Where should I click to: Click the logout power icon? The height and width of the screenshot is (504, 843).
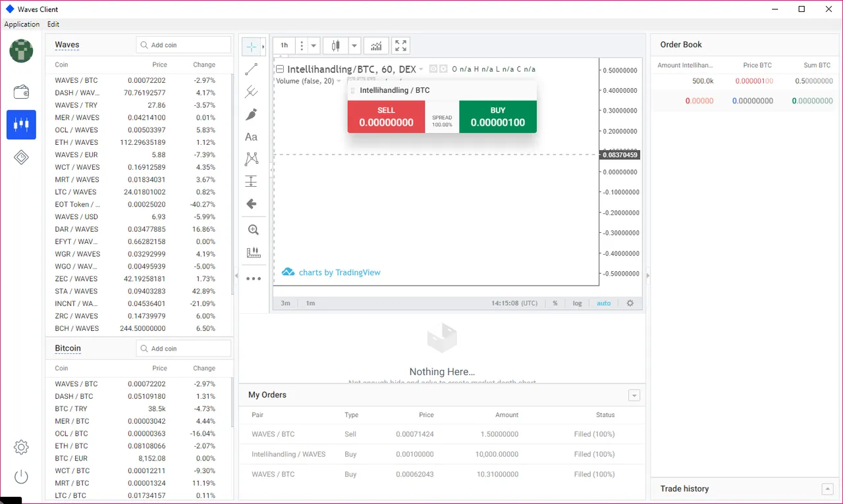(21, 477)
